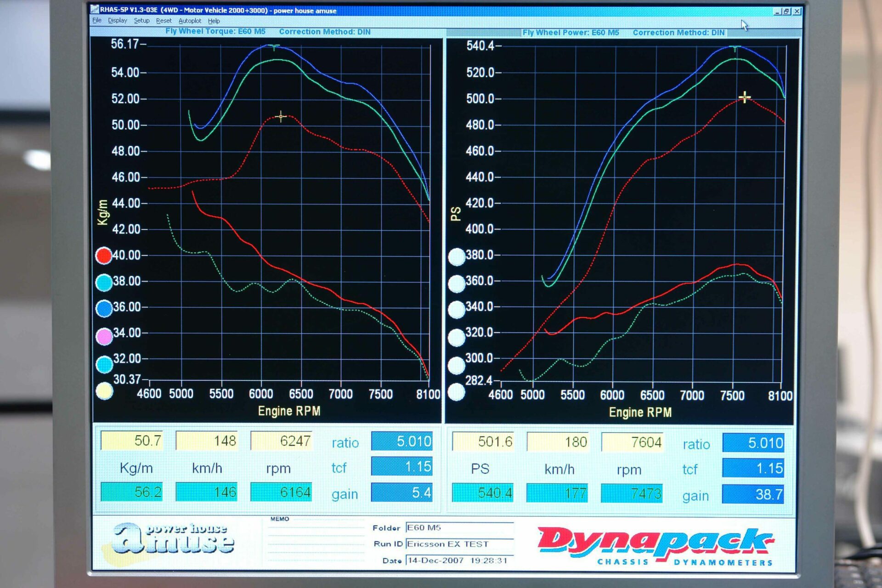
Task: Click the Run ID field Ericsson EX TEST
Action: click(x=459, y=544)
